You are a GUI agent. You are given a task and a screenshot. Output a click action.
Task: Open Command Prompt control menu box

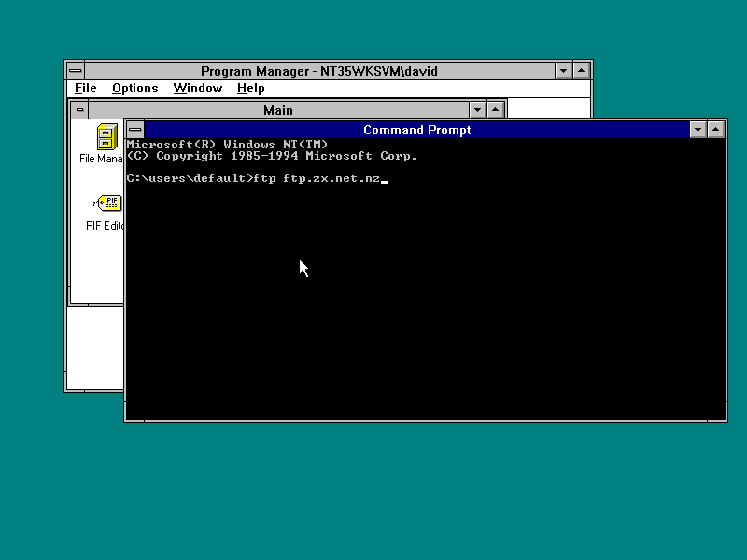[x=135, y=130]
